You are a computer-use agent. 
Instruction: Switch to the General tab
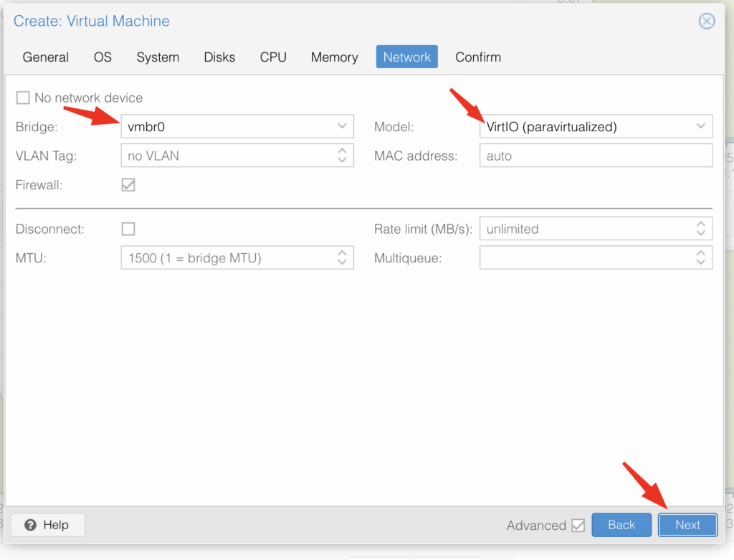[45, 57]
